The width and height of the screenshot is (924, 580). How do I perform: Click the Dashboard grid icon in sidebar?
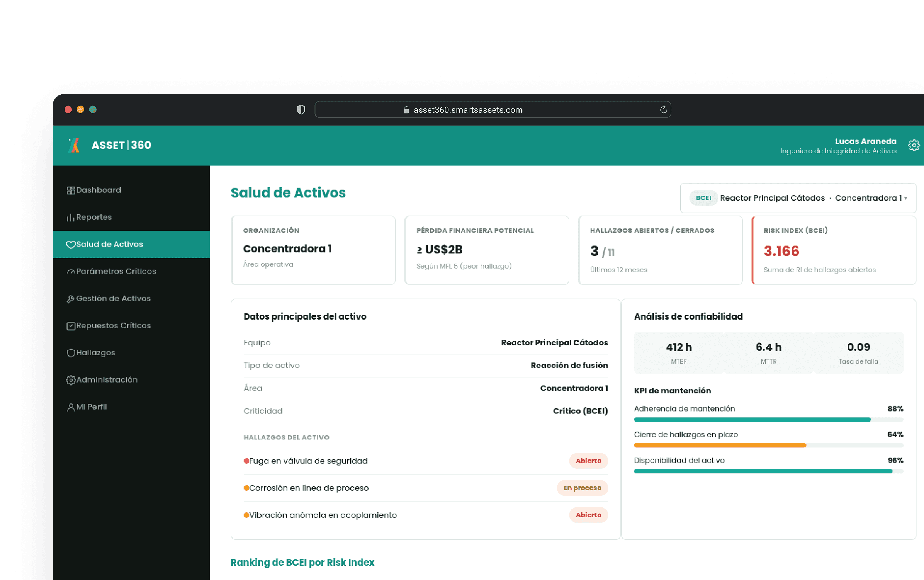(x=71, y=190)
